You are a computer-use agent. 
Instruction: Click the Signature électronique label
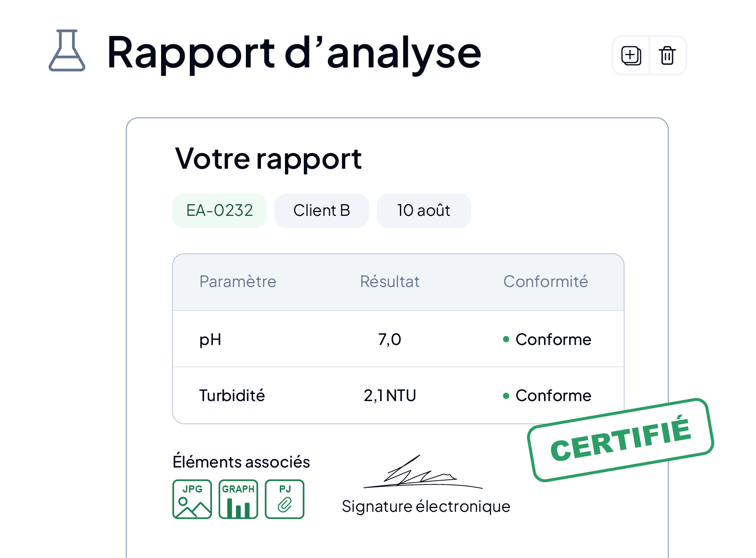426,507
